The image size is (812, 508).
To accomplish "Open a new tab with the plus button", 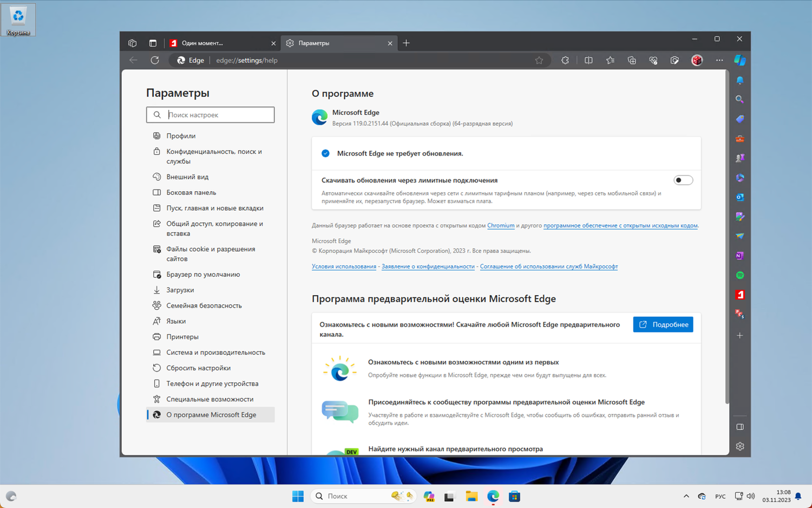I will tap(406, 43).
